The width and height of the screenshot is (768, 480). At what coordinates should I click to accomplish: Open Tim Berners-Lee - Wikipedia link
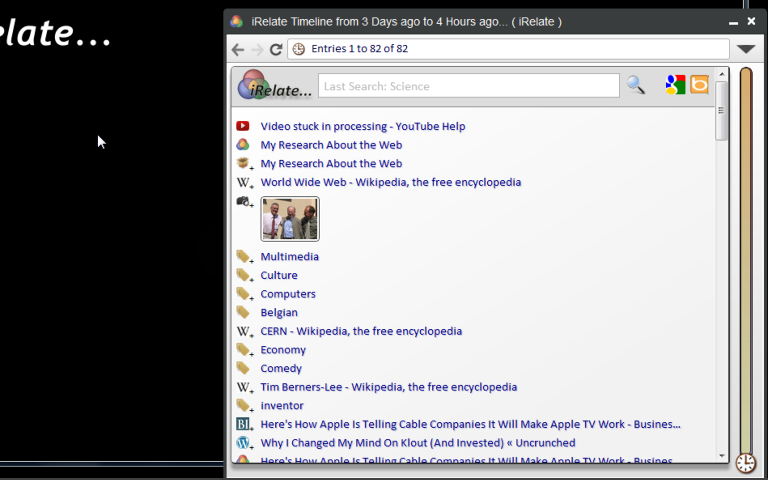[x=388, y=387]
